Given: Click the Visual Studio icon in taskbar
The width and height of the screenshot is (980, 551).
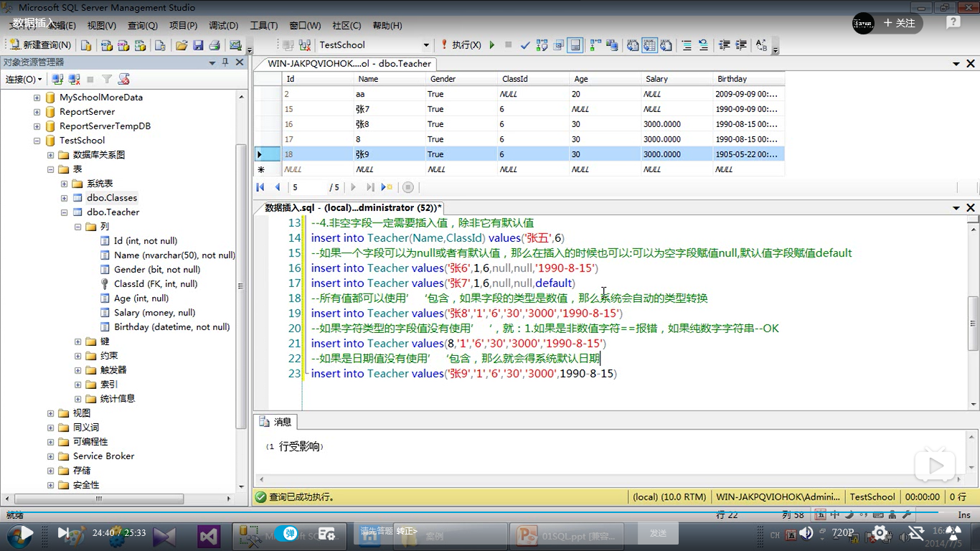Looking at the screenshot, I should pos(209,536).
